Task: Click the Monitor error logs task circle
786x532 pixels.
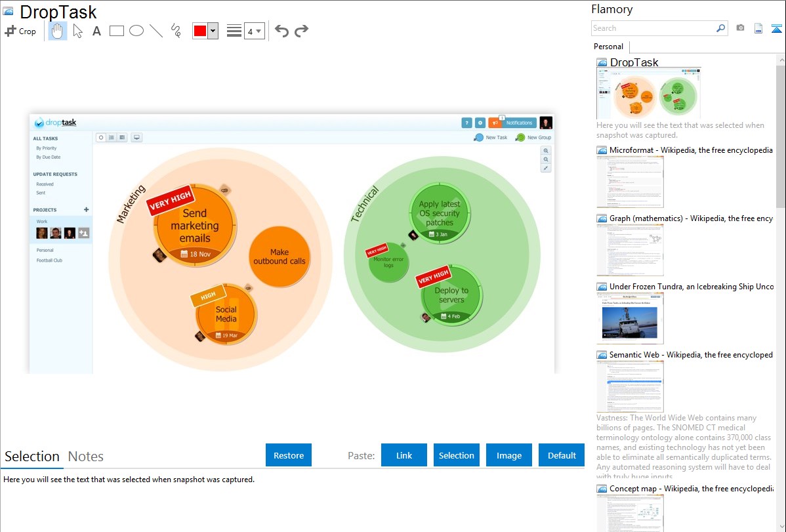Action: [388, 262]
